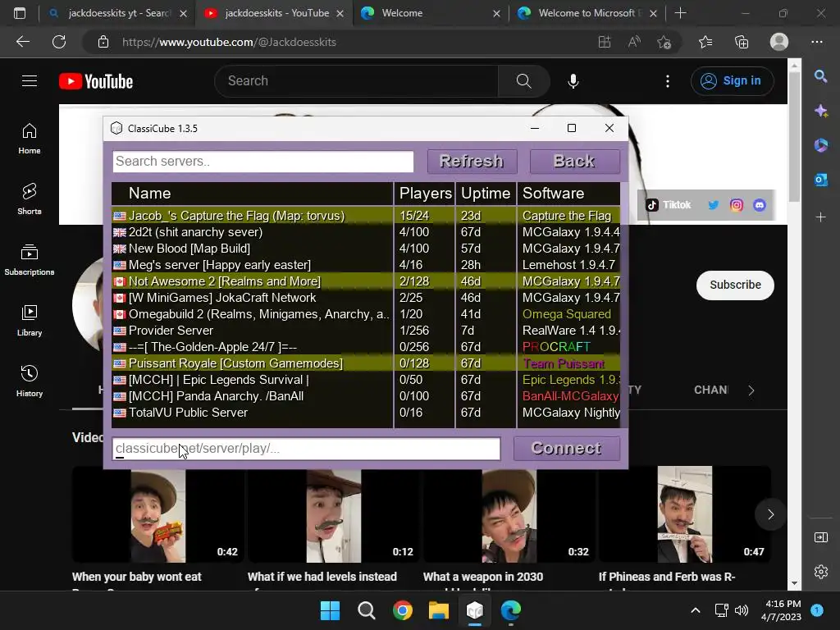Open a new browser tab
The height and width of the screenshot is (630, 840).
(x=680, y=13)
